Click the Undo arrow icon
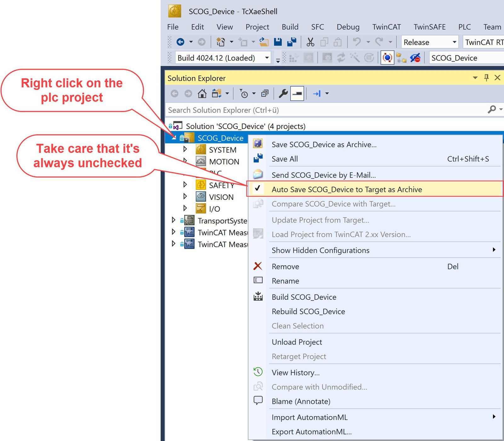This screenshot has height=441, width=504. (x=357, y=42)
